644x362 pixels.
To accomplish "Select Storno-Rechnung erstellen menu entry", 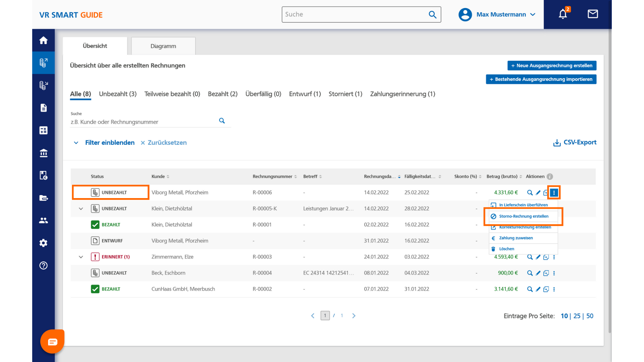I will click(x=524, y=216).
